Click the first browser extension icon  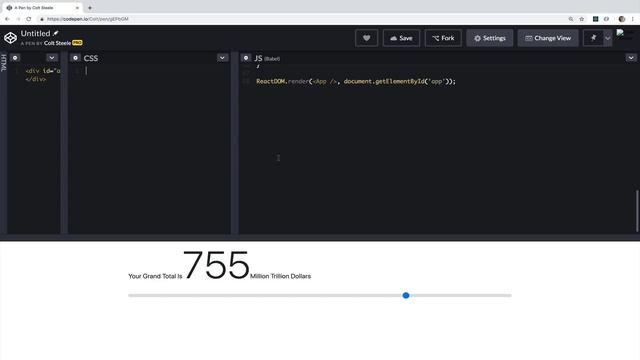click(x=596, y=19)
